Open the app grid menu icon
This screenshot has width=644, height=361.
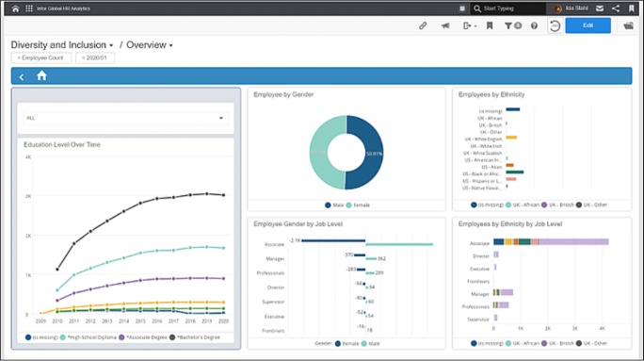(29, 8)
